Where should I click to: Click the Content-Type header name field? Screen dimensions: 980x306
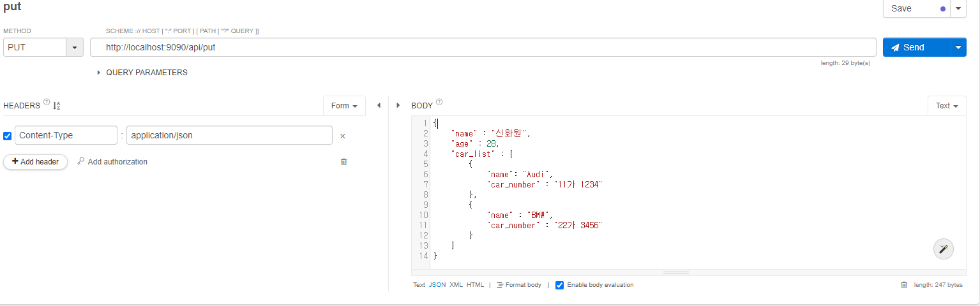[x=66, y=135]
